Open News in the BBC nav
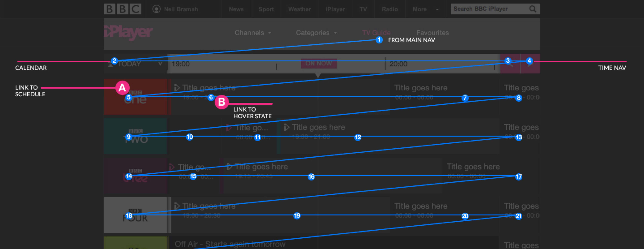The image size is (644, 249). pos(236,9)
